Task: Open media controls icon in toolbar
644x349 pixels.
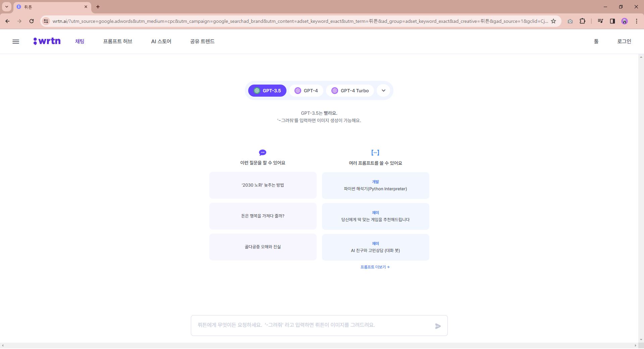Action: pos(600,21)
